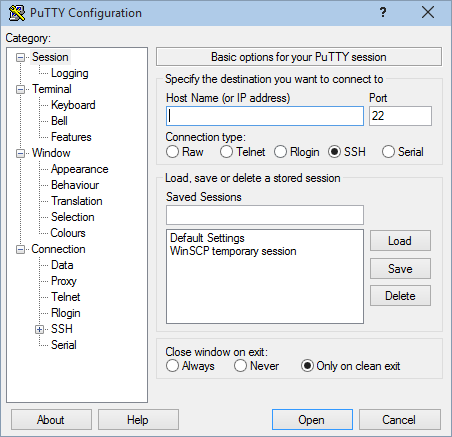Expand the SSH tree node
The image size is (452, 437).
[39, 329]
